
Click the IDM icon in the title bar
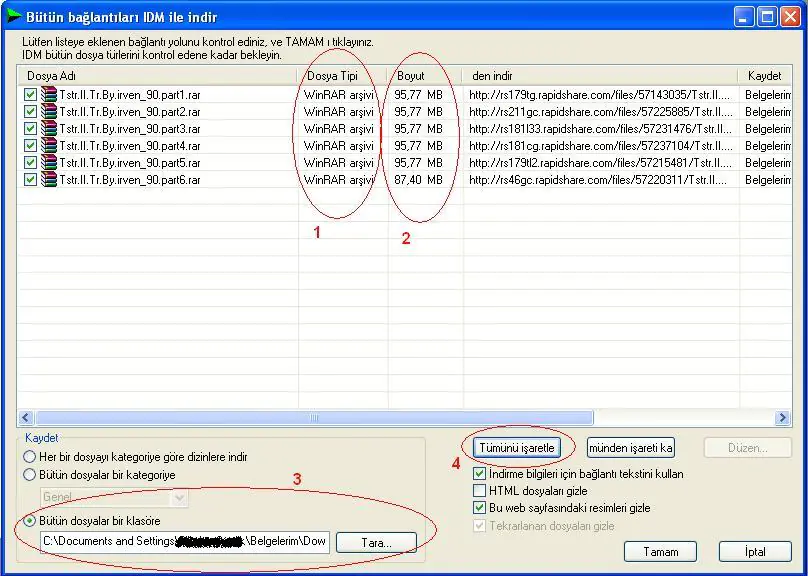click(x=14, y=16)
